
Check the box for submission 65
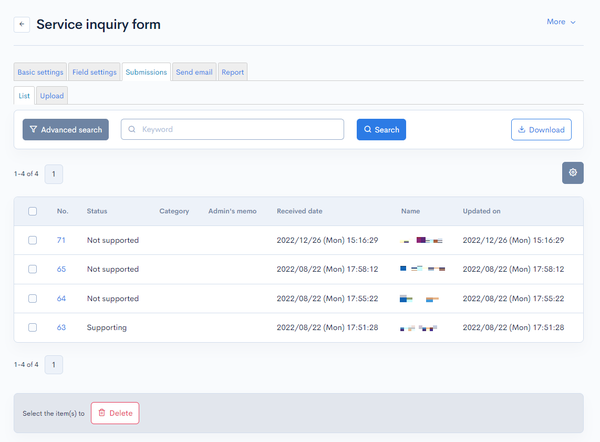[x=33, y=269]
